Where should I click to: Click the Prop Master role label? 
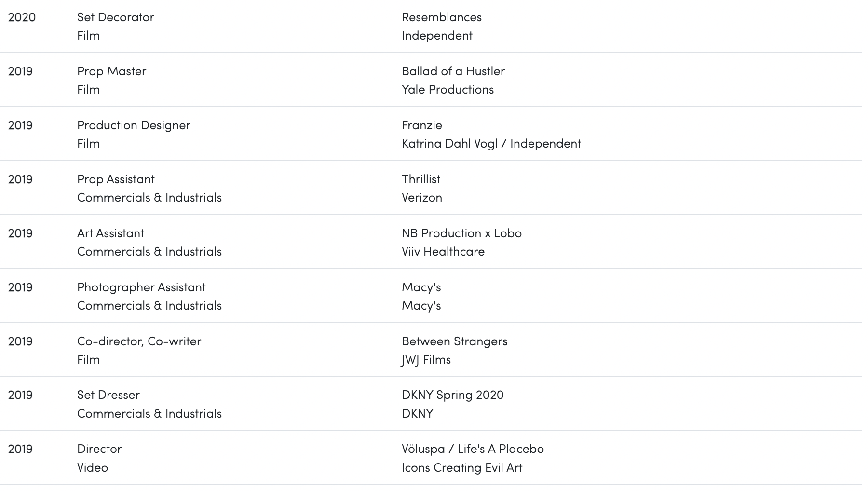coord(111,71)
